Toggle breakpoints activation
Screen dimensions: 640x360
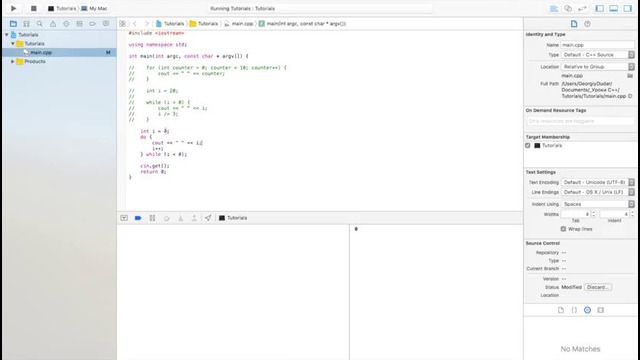(x=138, y=218)
